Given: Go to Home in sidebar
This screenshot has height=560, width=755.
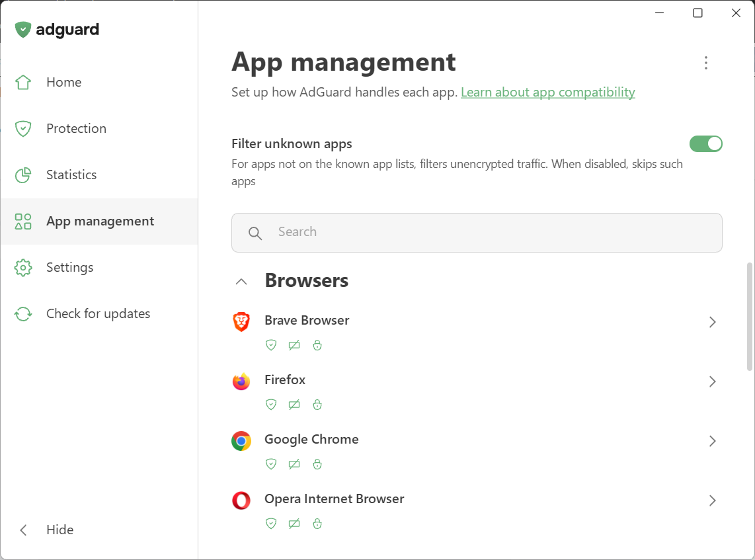Looking at the screenshot, I should click(99, 83).
